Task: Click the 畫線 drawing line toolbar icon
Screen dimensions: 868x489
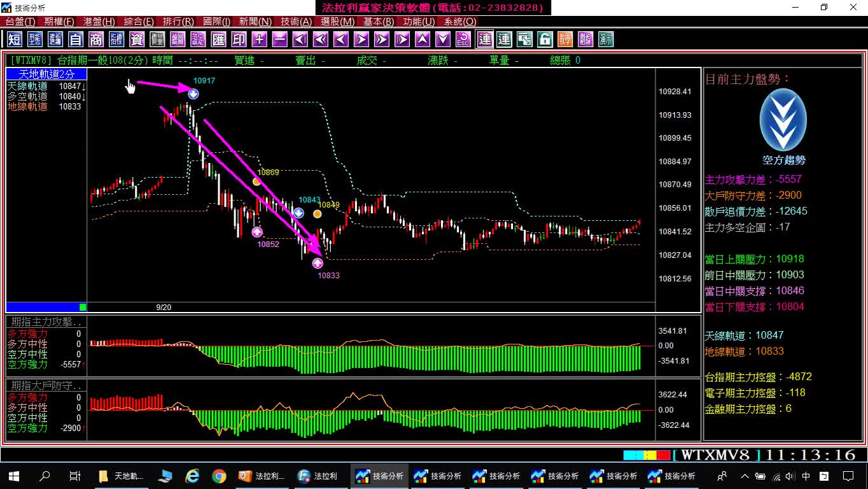Action: coord(585,39)
